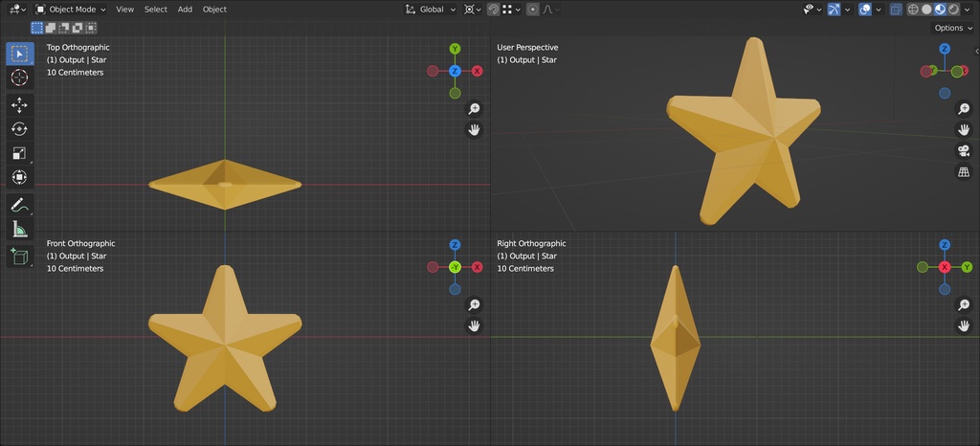Click pan hand in Right Orthographic view
980x446 pixels.
click(964, 325)
